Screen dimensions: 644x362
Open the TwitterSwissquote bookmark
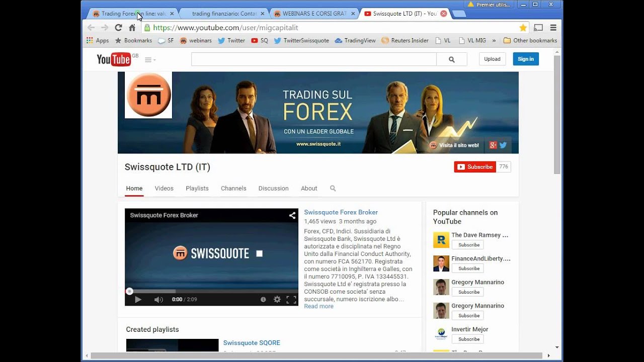[301, 41]
